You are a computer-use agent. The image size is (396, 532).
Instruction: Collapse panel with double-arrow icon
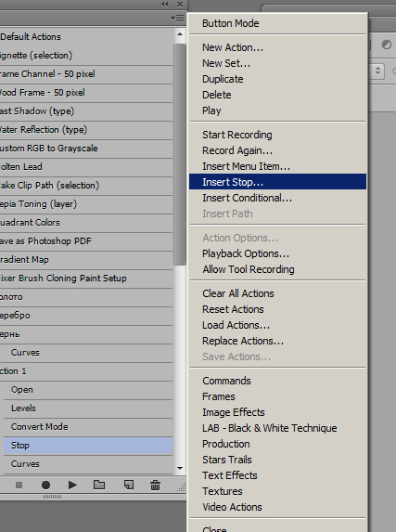coord(165,5)
